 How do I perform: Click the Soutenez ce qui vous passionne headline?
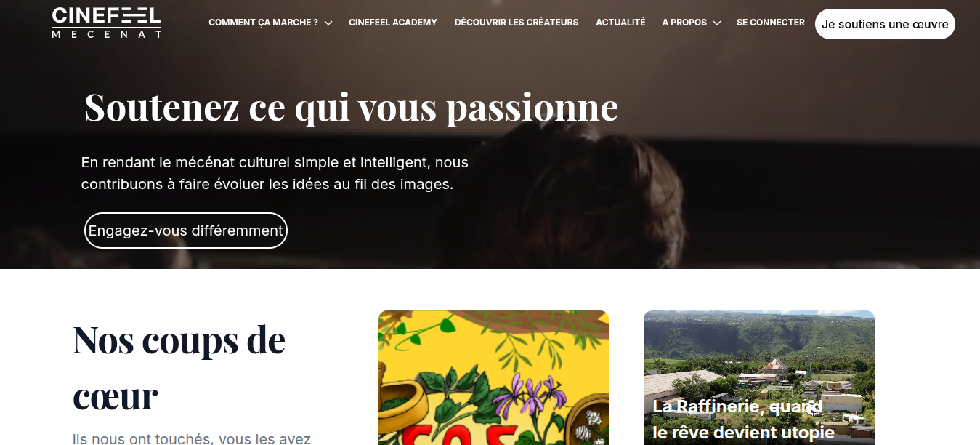pos(351,107)
